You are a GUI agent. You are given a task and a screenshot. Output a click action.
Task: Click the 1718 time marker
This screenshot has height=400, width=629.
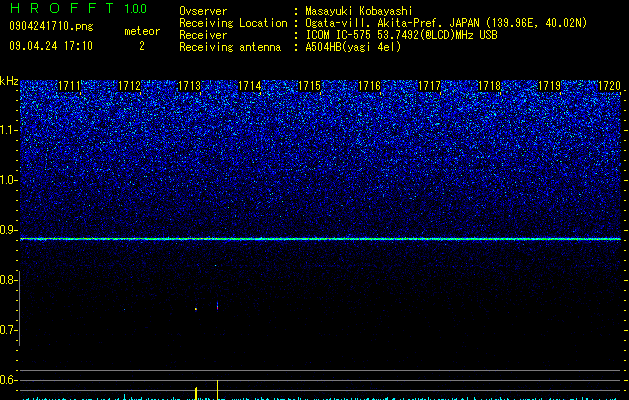click(489, 86)
